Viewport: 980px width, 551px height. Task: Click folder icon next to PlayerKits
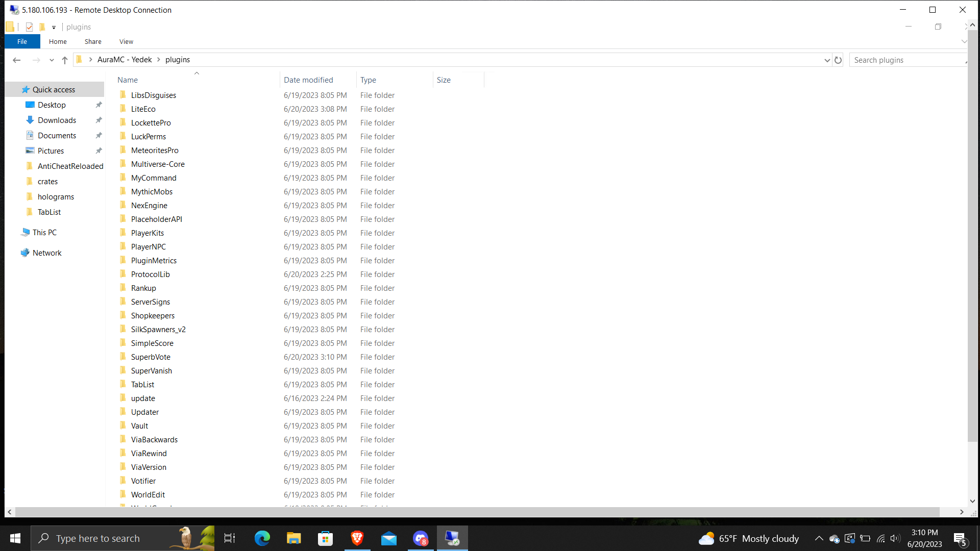tap(122, 233)
